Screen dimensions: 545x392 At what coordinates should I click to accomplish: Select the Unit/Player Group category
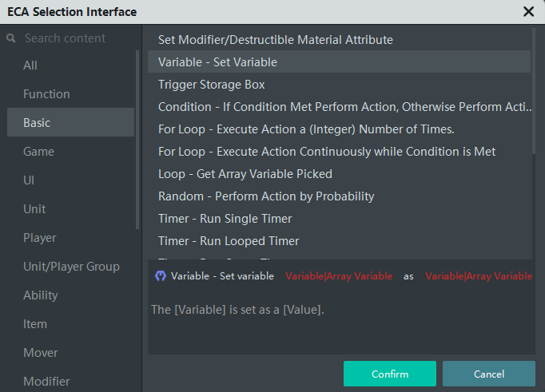[70, 267]
